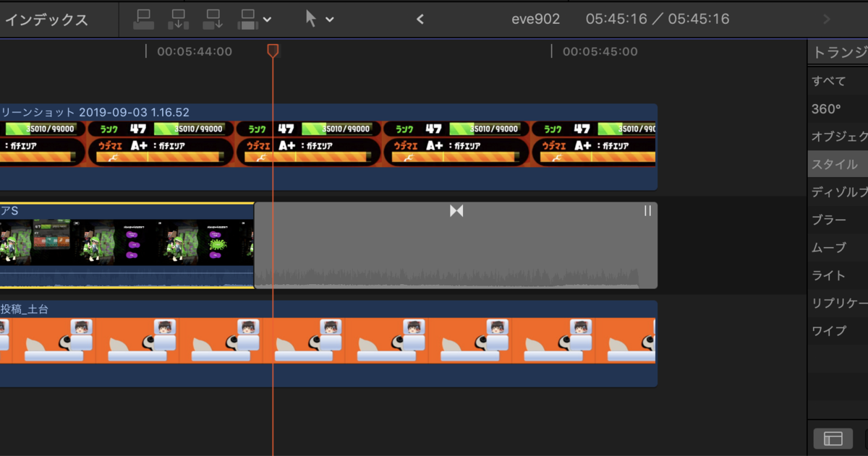Click the edge handle icon on gap clip
Viewport: 868px width, 456px height.
[647, 210]
